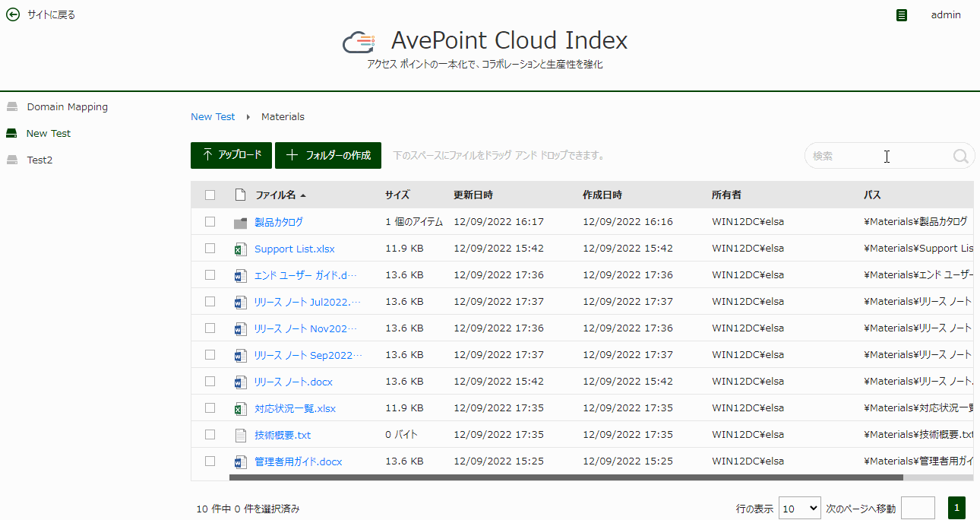Screen dimensions: 980x520
Task: Open the 管理者用ガイド.docx file link
Action: click(x=299, y=461)
